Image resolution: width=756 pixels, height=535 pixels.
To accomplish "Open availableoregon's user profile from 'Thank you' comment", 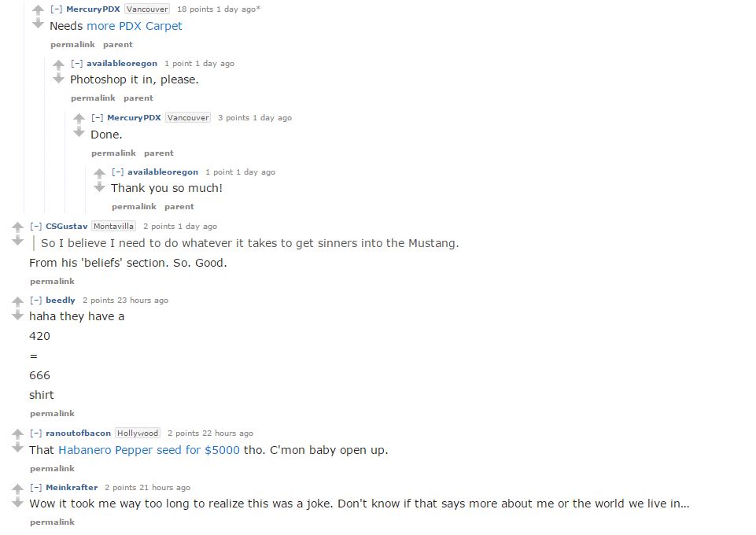I will coord(163,172).
